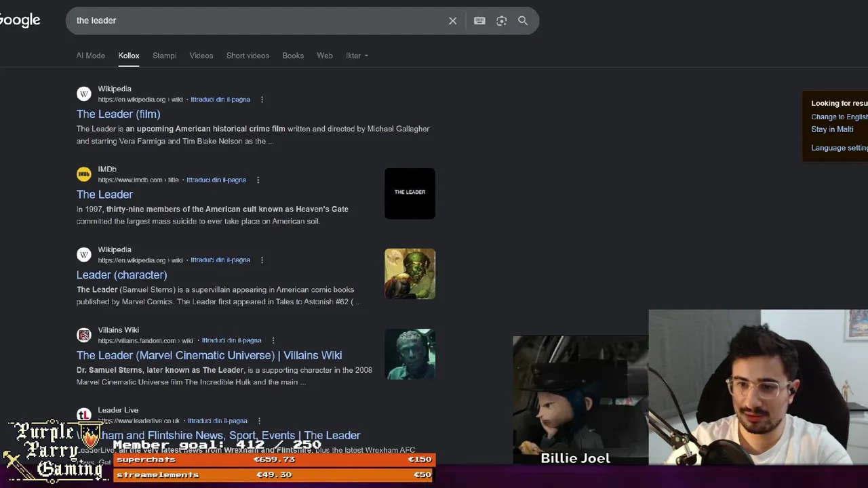This screenshot has width=868, height=488.
Task: Open options menu for the IMDb result
Action: [x=258, y=180]
